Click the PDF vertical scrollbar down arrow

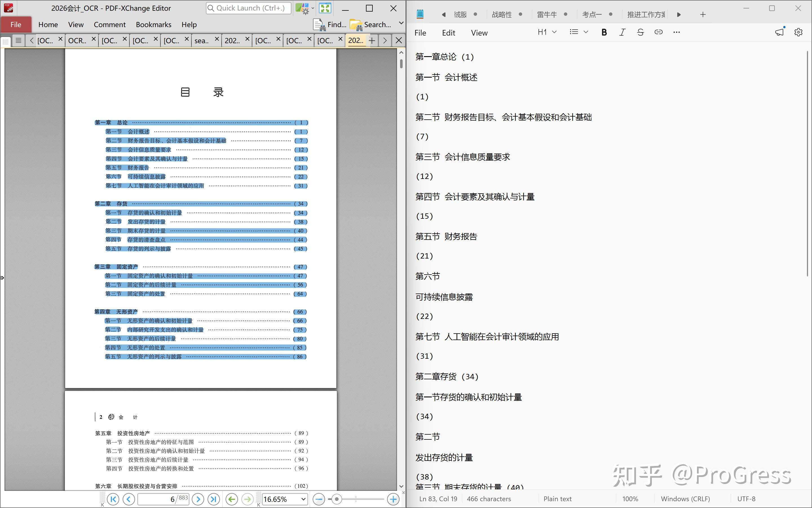401,486
